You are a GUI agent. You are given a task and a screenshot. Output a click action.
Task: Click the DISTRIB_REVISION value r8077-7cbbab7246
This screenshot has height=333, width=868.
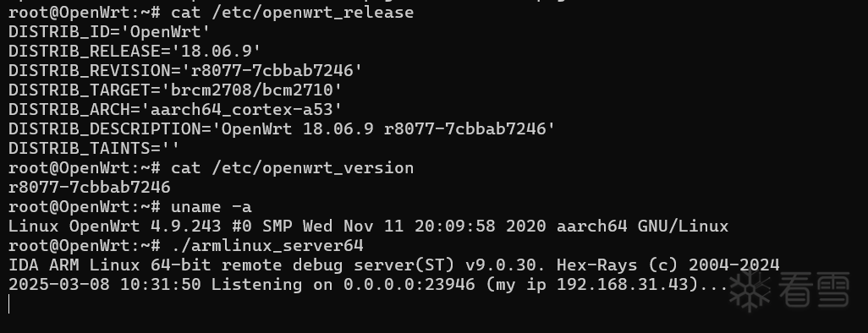point(272,70)
